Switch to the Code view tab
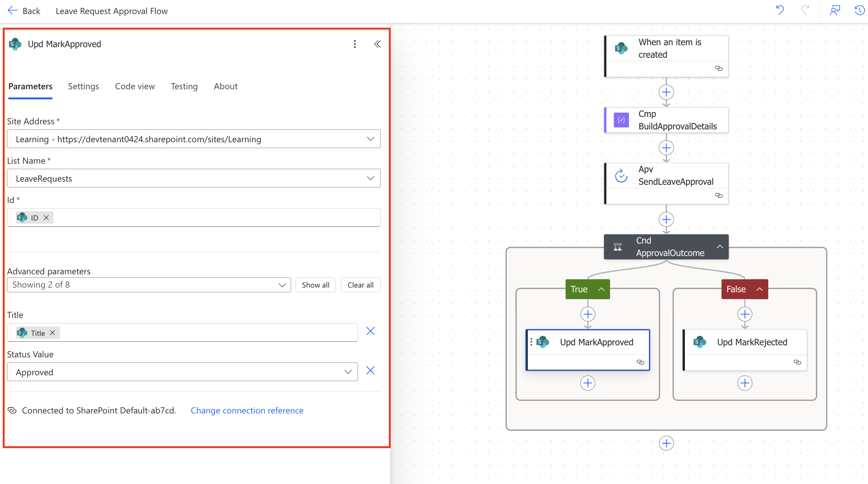868x484 pixels. click(135, 86)
